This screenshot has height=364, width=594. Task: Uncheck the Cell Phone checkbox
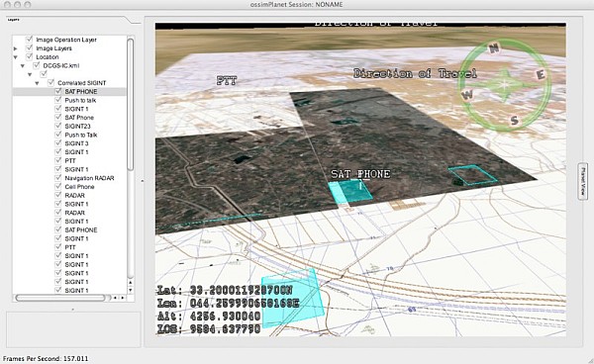pos(58,187)
